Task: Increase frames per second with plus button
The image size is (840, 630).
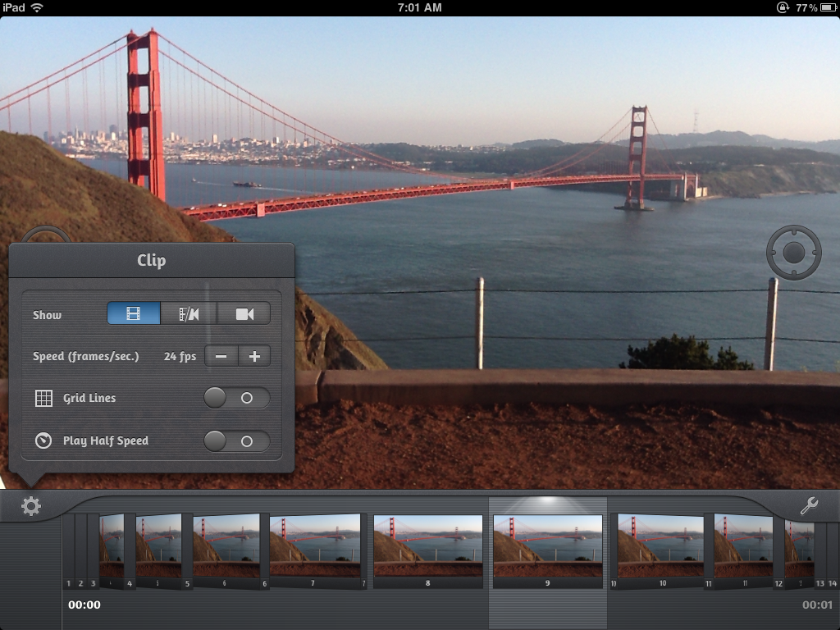Action: [x=254, y=356]
